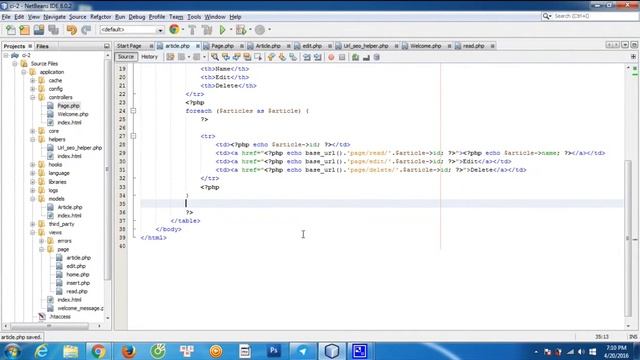
Task: Click the Previous Bookmark icon
Action: pyautogui.click(x=271, y=57)
